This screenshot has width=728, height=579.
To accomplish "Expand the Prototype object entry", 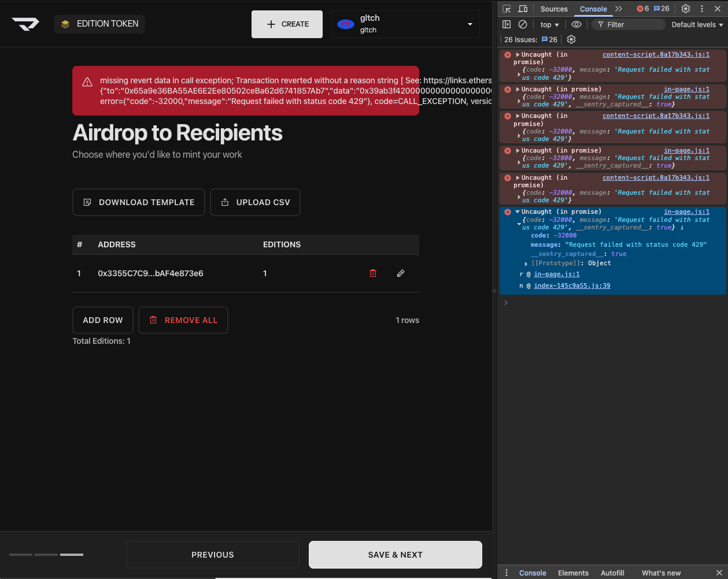I will (x=526, y=263).
